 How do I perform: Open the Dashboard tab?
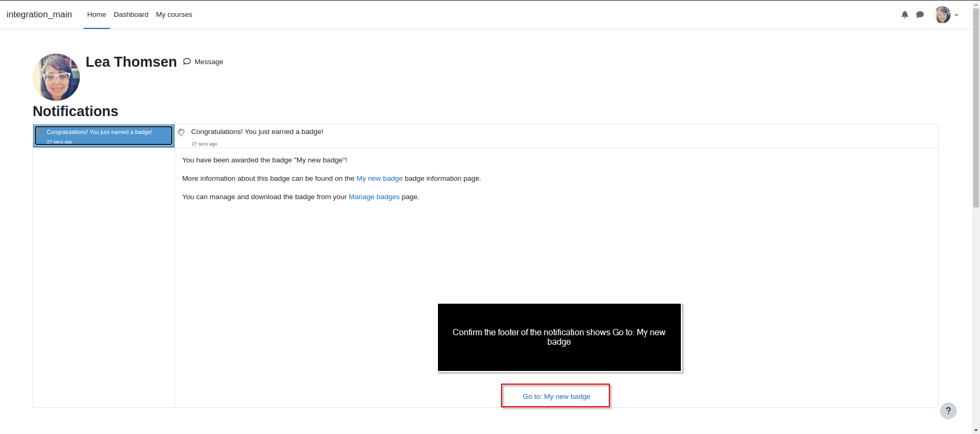(x=131, y=15)
